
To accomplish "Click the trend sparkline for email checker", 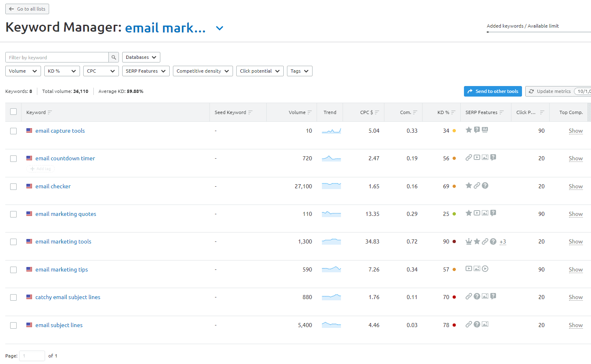I will coord(331,186).
